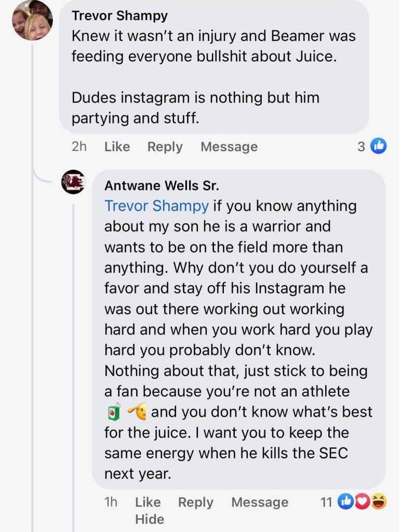Click the laughing face reaction icon
Viewport: 399px width, 532px height.
tap(379, 502)
